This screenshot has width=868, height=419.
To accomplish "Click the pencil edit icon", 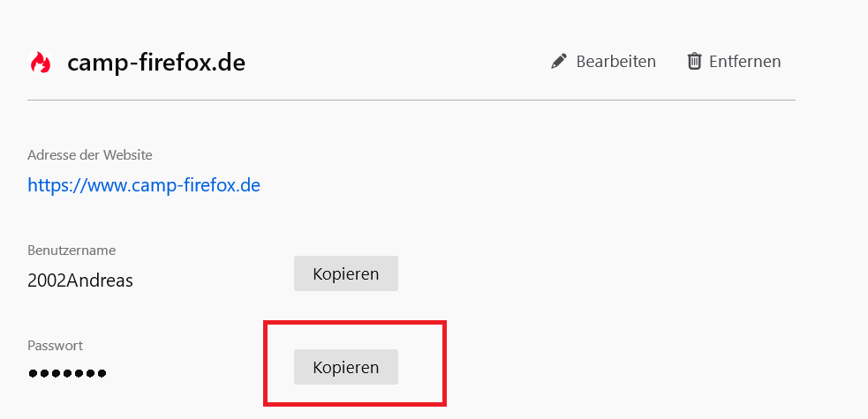I will (558, 62).
